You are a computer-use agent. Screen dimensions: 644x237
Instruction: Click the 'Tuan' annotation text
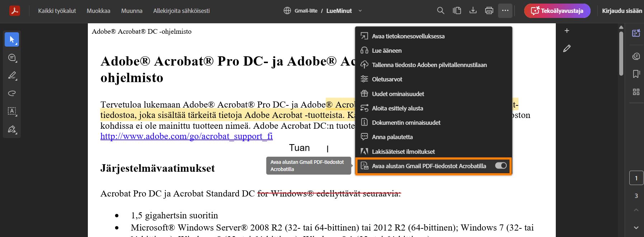[299, 148]
